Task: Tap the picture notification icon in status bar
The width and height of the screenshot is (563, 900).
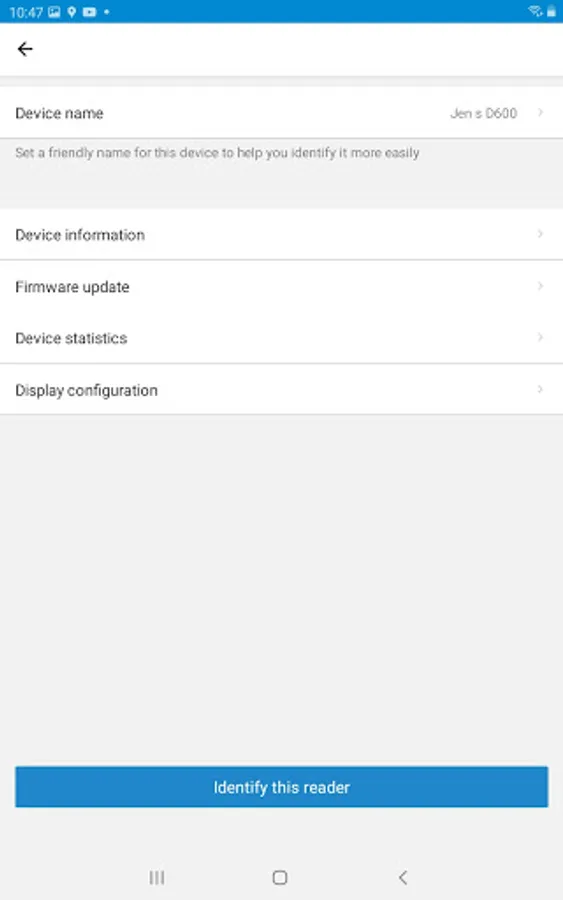Action: (x=54, y=12)
